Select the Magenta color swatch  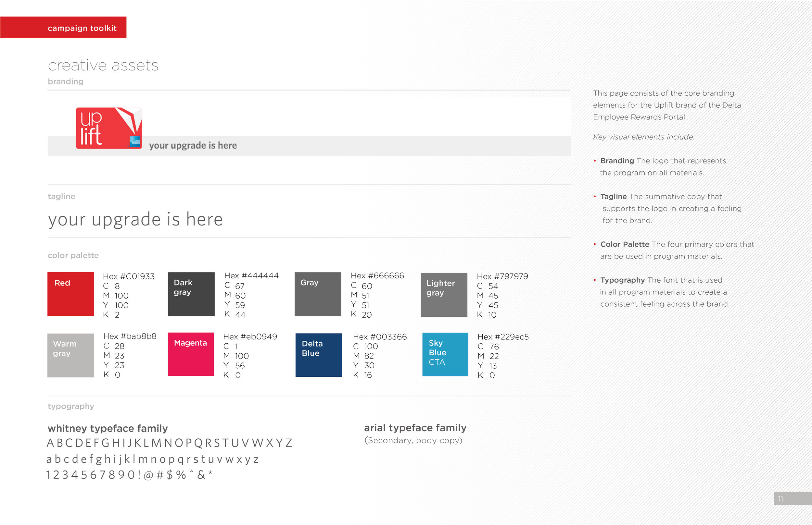[191, 355]
